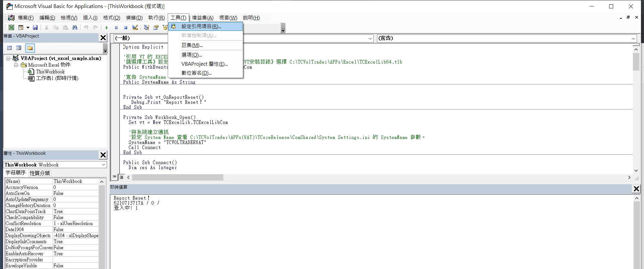
Task: Switch to Full Module View button
Action: tap(121, 177)
